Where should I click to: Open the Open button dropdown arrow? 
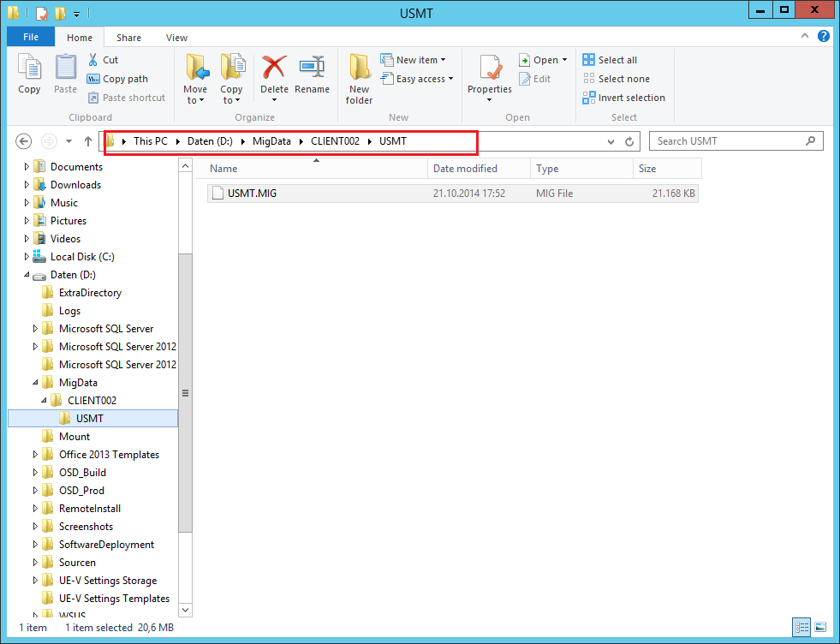click(x=564, y=60)
